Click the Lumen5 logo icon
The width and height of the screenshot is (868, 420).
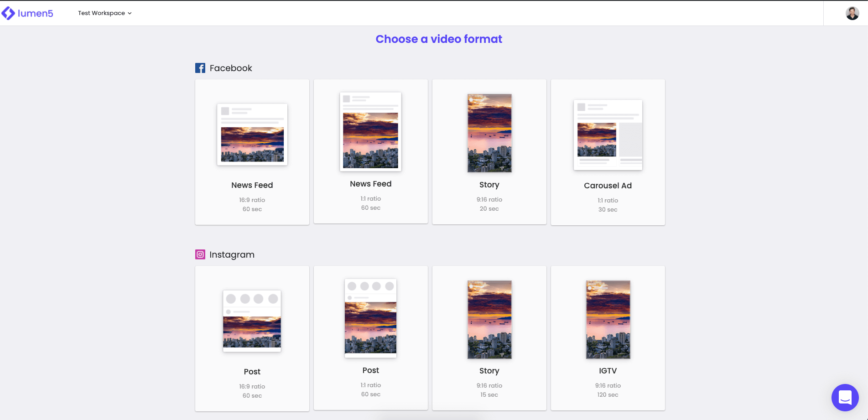point(8,13)
